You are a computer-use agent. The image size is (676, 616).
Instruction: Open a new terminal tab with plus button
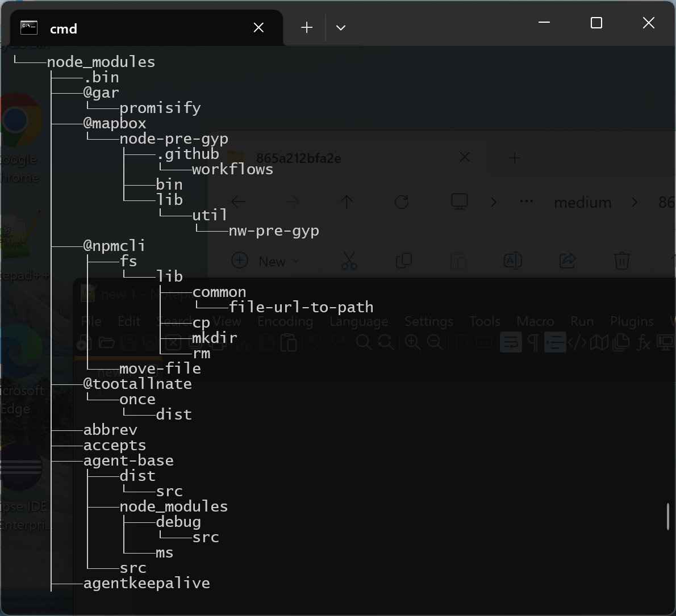coord(307,28)
